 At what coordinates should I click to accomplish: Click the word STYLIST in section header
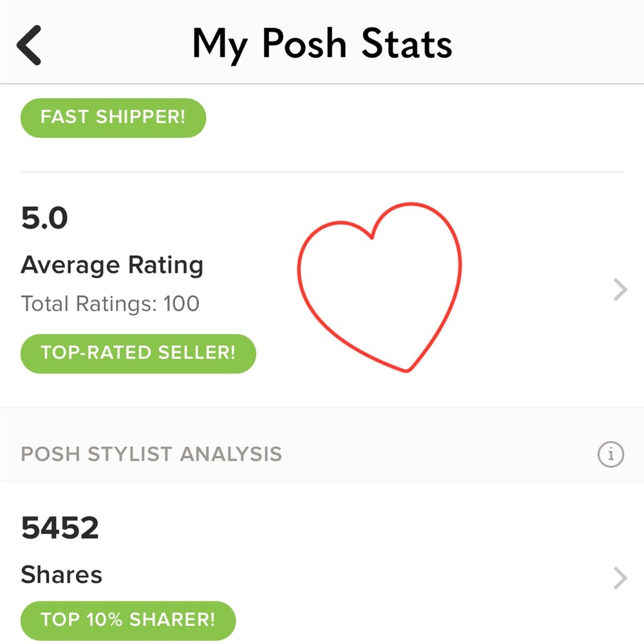(x=131, y=454)
